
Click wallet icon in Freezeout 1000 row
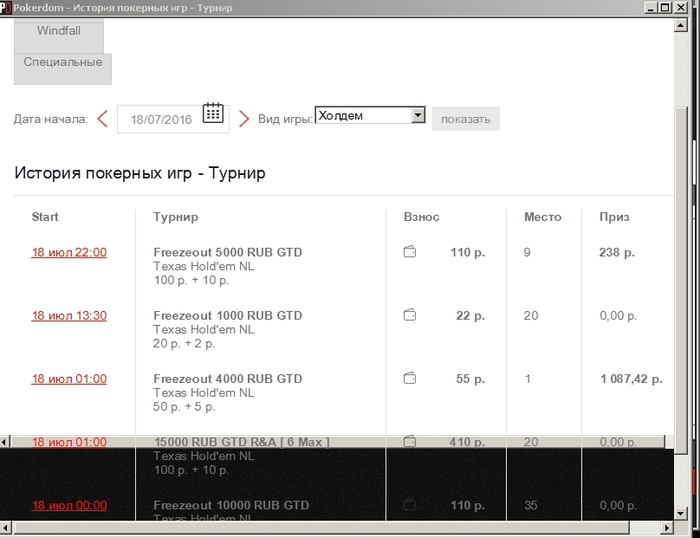tap(410, 315)
